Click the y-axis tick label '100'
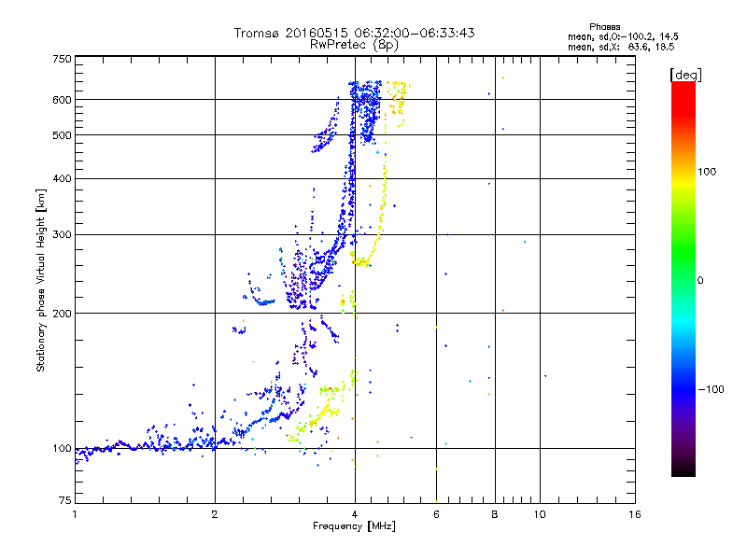747x560 pixels. [x=62, y=449]
